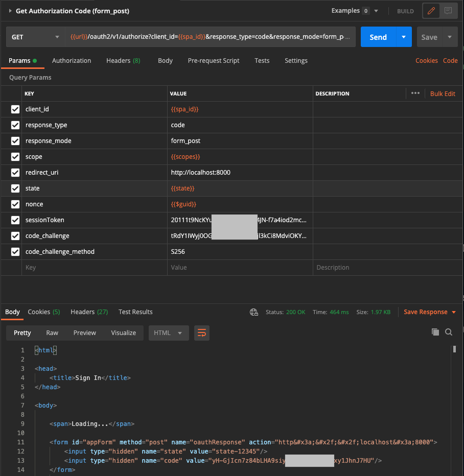Click the empty Value input cell

click(240, 268)
